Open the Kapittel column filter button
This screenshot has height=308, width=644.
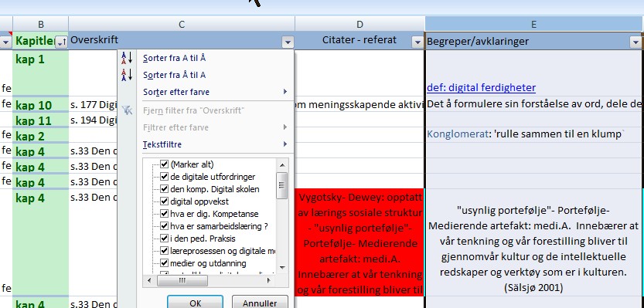tap(61, 42)
